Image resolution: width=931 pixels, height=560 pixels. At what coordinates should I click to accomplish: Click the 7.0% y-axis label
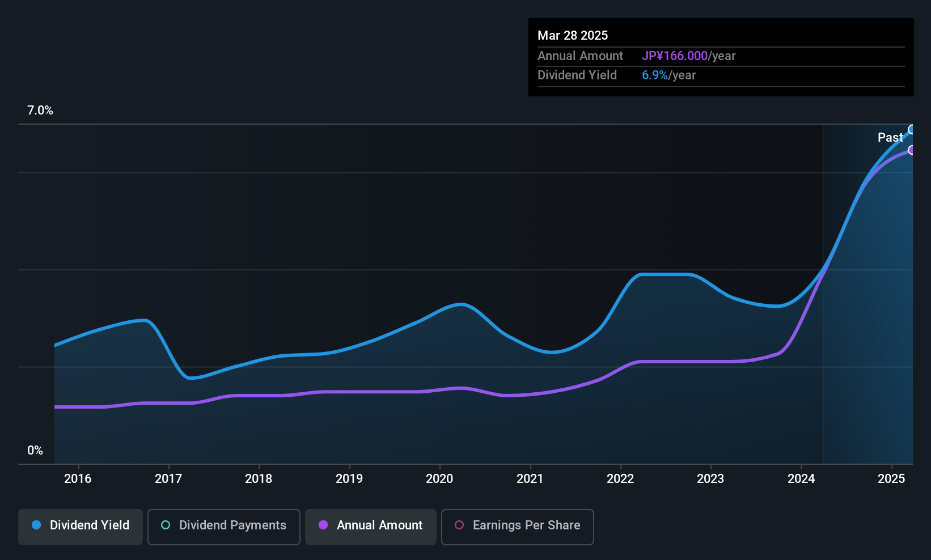point(40,111)
